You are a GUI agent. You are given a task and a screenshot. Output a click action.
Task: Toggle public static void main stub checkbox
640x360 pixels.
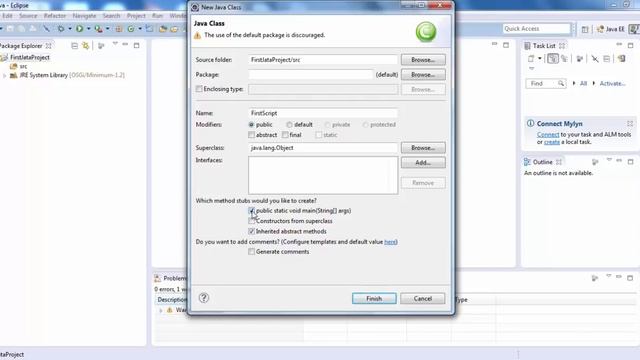pos(251,211)
